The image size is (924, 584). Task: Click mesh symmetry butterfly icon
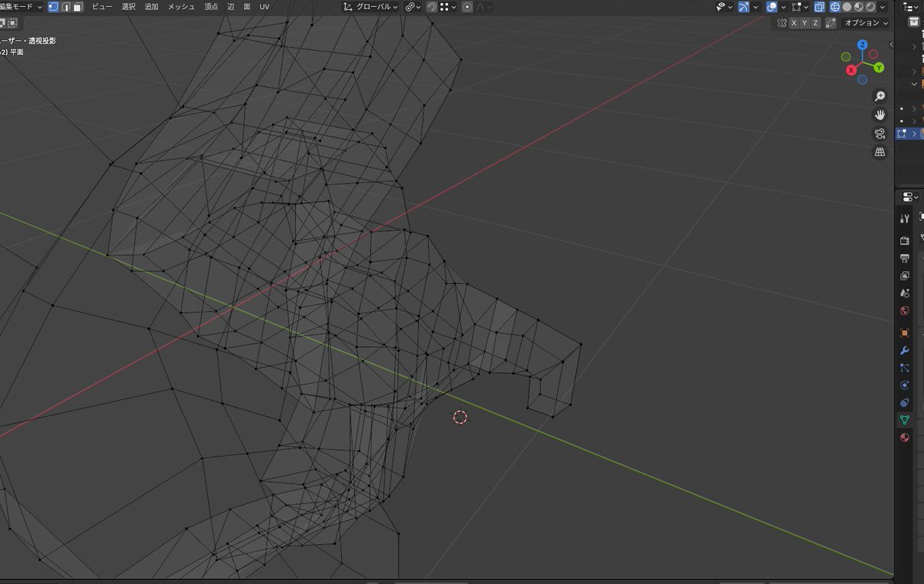tap(782, 23)
